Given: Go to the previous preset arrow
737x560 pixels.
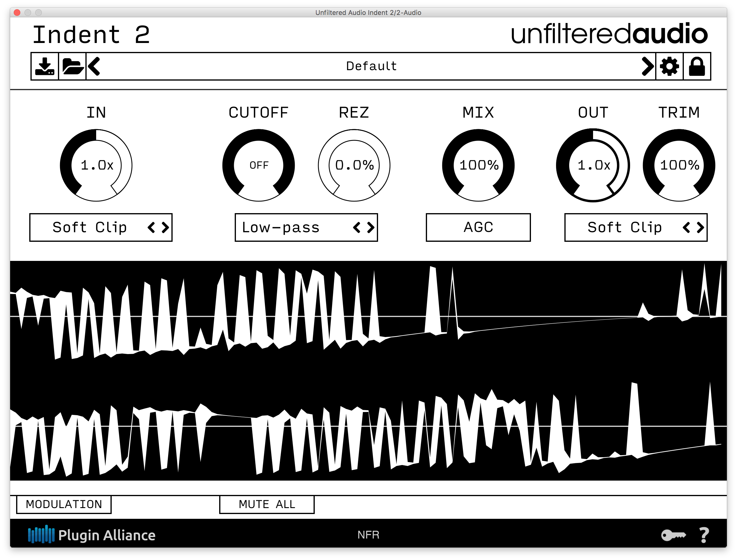Looking at the screenshot, I should [x=94, y=66].
